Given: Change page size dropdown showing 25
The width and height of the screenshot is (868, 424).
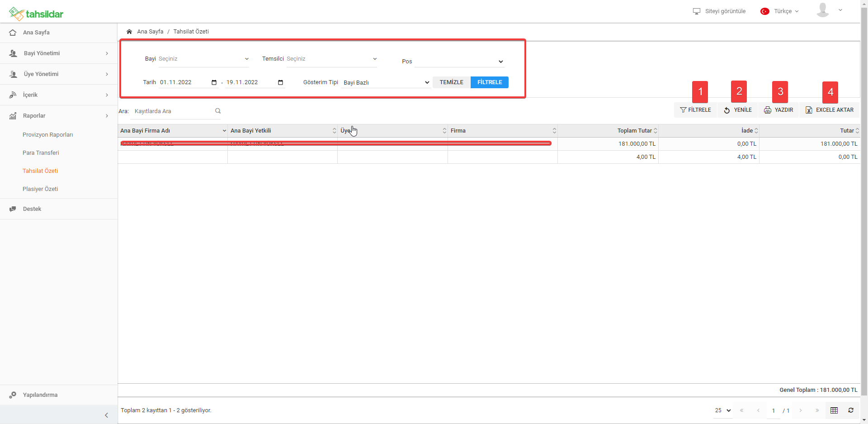Looking at the screenshot, I should (723, 410).
